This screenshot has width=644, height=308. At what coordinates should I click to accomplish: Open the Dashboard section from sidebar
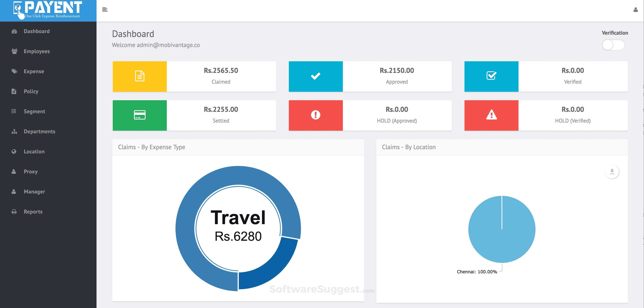tap(36, 31)
